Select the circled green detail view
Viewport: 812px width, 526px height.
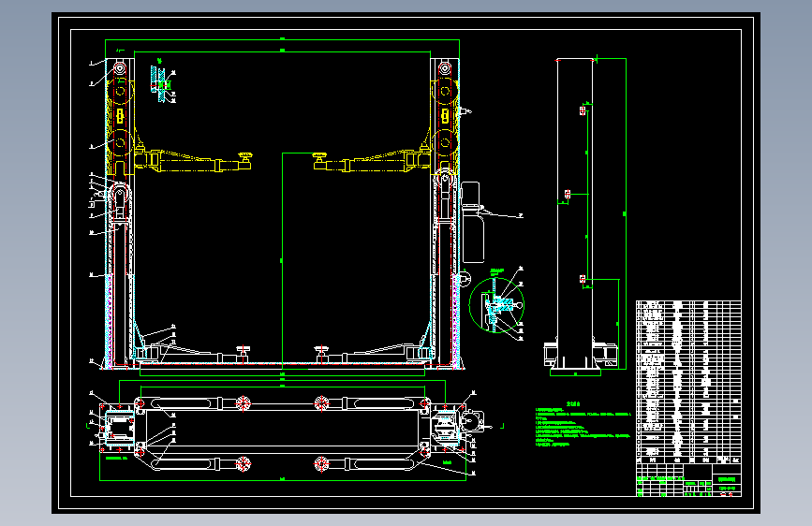tap(496, 305)
